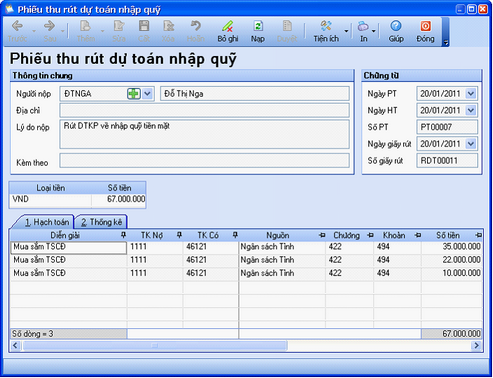Switch to 2. Thống kê tab
493x378 pixels.
pos(101,222)
